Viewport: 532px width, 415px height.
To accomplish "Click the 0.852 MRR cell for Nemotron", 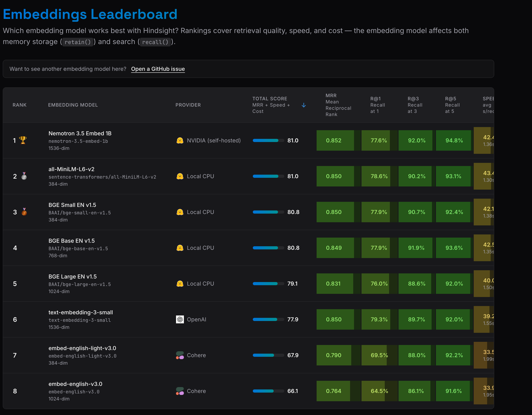I will [339, 140].
